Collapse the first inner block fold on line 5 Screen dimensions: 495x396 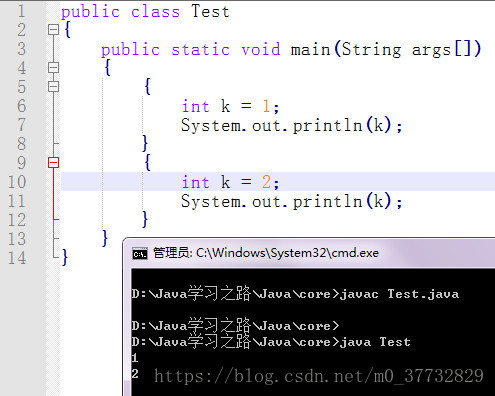click(53, 87)
